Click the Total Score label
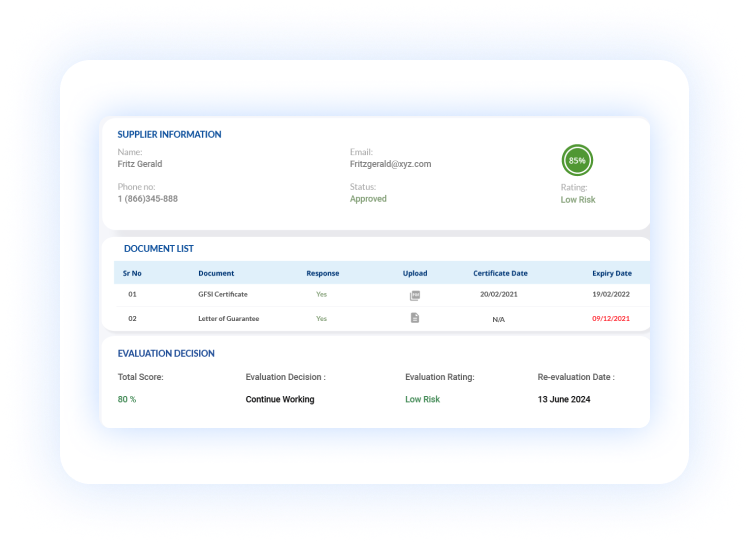This screenshot has width=749, height=544. 140,377
